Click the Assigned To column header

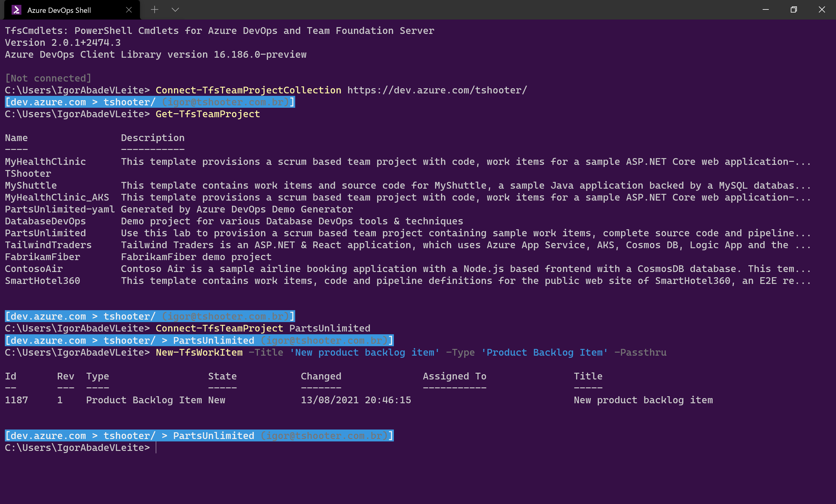tap(455, 376)
